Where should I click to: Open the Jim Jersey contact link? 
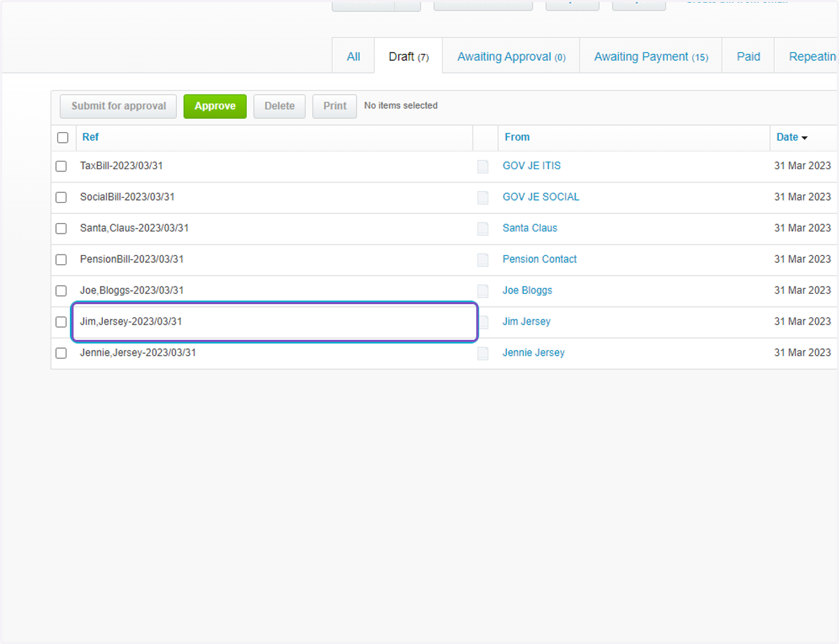click(x=526, y=322)
